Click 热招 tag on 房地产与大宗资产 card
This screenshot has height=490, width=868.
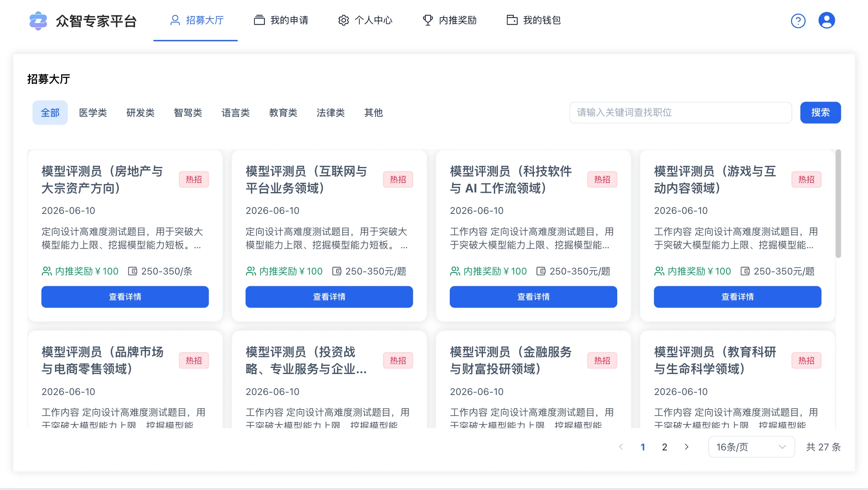coord(194,180)
